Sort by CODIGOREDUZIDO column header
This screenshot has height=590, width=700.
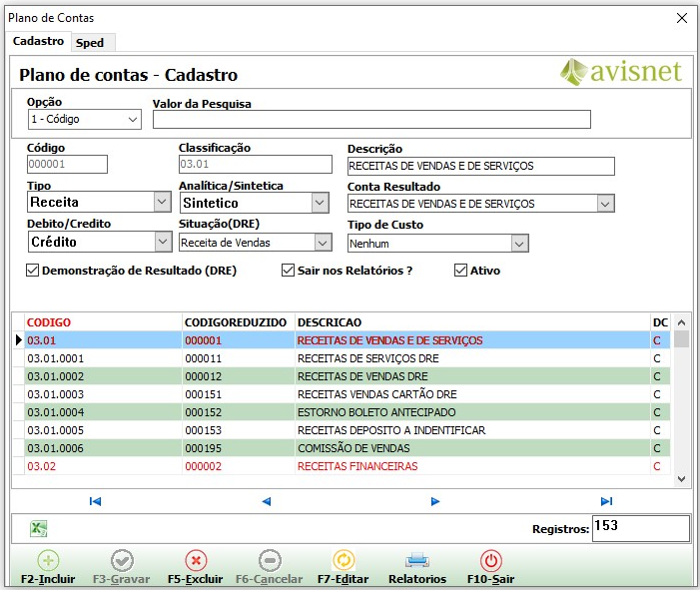237,322
